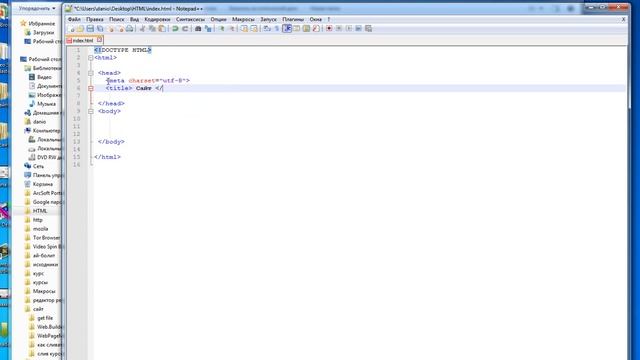Click the Paste toolbar icon

162,29
